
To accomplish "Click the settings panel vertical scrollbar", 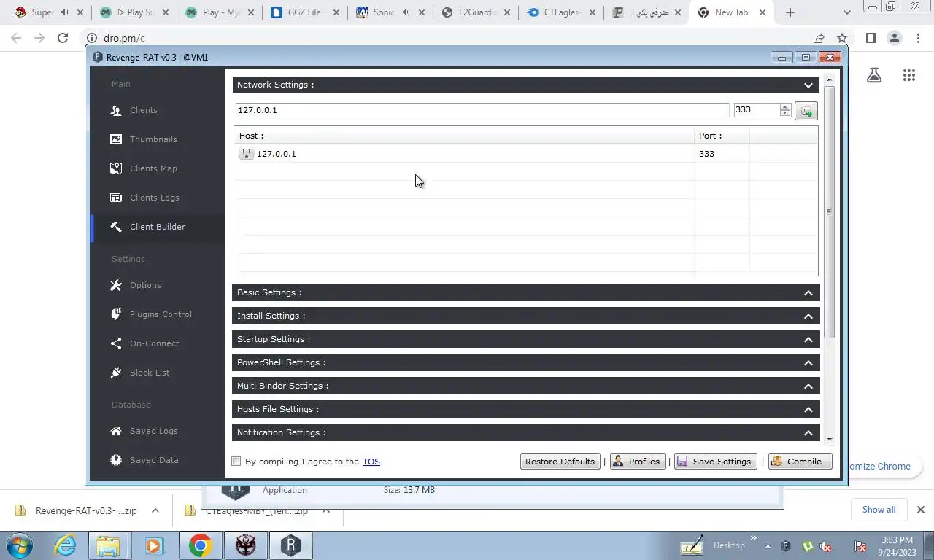I will point(829,211).
